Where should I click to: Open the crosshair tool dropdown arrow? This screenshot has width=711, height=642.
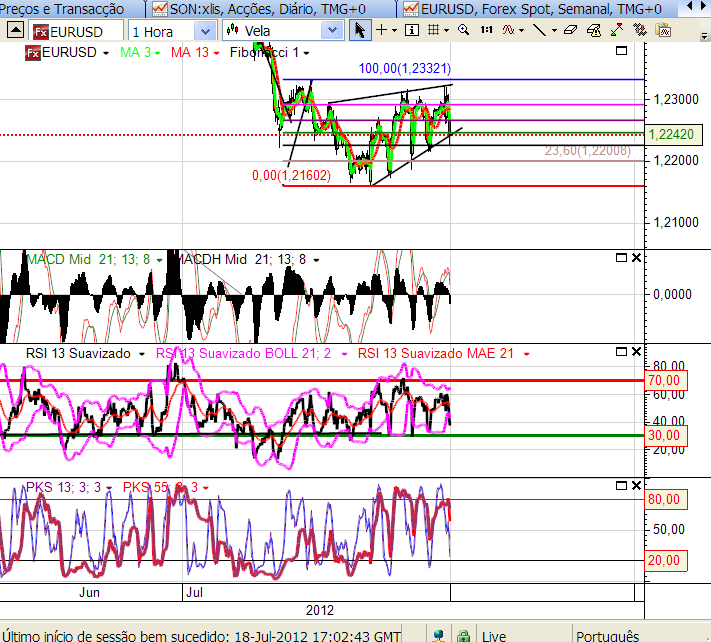(x=394, y=31)
